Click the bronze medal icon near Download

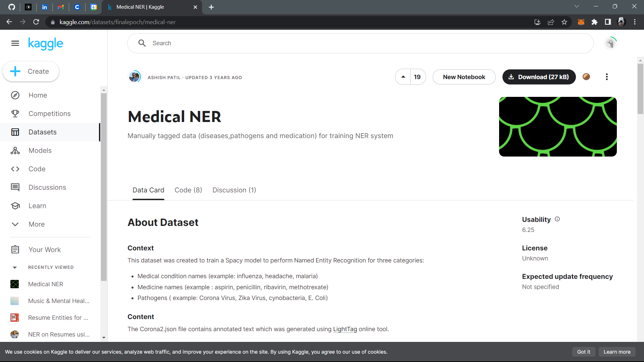586,77
